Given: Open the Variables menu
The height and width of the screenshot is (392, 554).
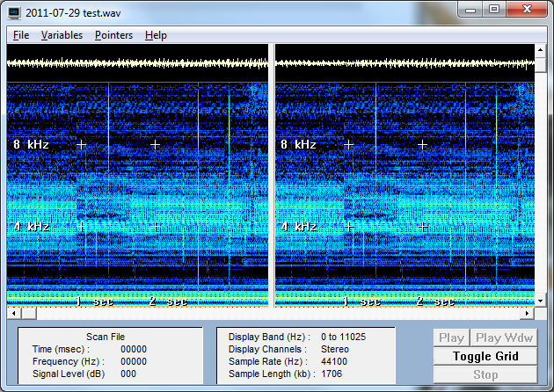Looking at the screenshot, I should click(x=62, y=35).
